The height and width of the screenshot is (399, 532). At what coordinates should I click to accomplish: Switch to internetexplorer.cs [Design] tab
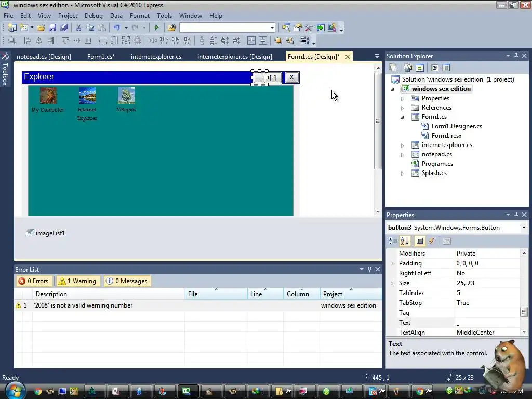tap(234, 57)
